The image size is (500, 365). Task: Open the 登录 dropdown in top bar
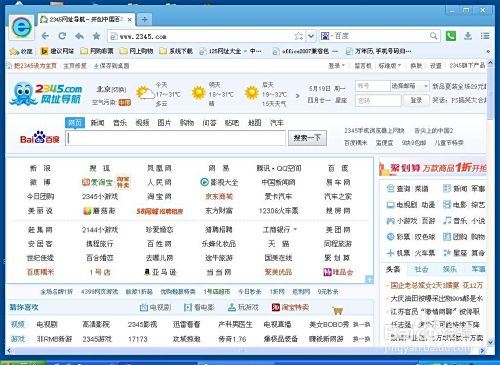coord(337,66)
